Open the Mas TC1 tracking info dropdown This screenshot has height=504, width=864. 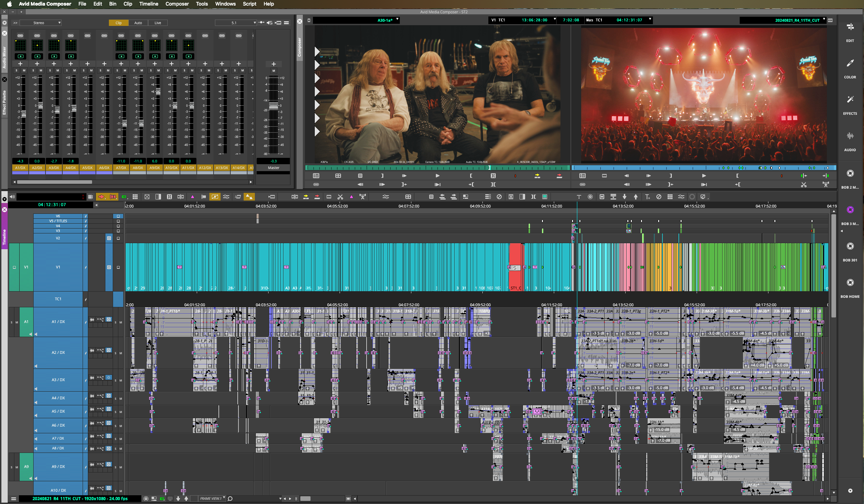point(618,20)
